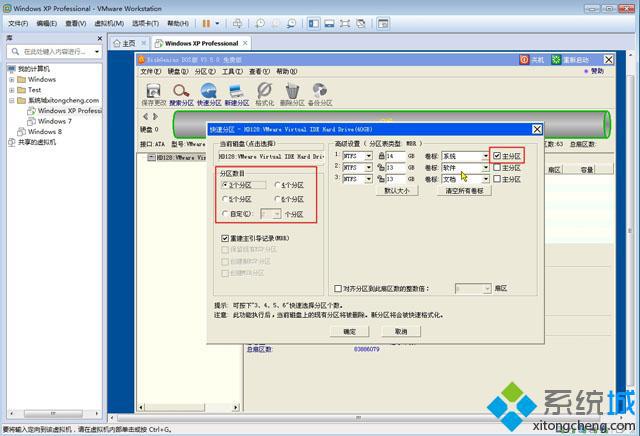Select the 自定 custom partition count radio
The height and width of the screenshot is (436, 640).
click(225, 214)
